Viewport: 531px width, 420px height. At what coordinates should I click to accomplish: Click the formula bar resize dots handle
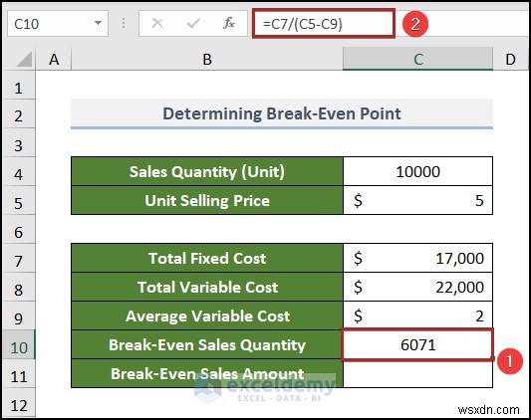tap(124, 23)
